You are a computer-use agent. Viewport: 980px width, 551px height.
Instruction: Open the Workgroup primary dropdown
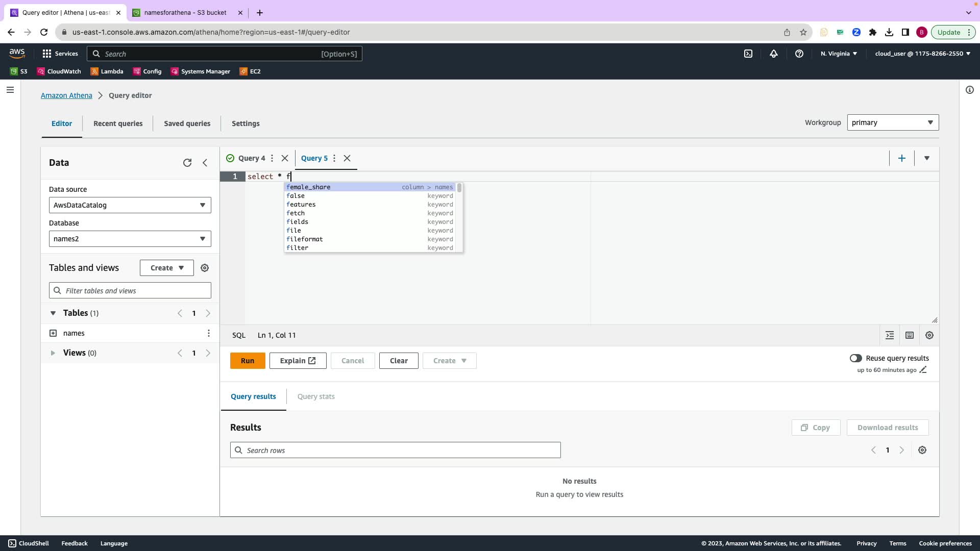point(892,122)
